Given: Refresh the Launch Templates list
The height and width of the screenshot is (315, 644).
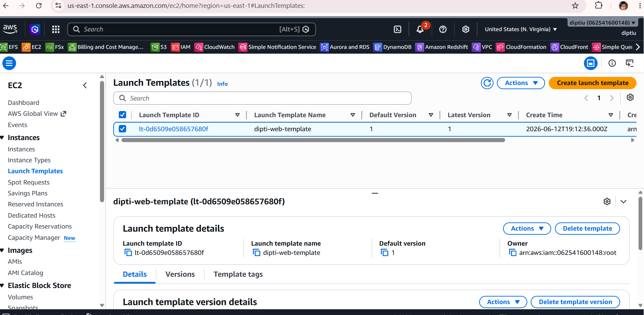Looking at the screenshot, I should point(487,83).
